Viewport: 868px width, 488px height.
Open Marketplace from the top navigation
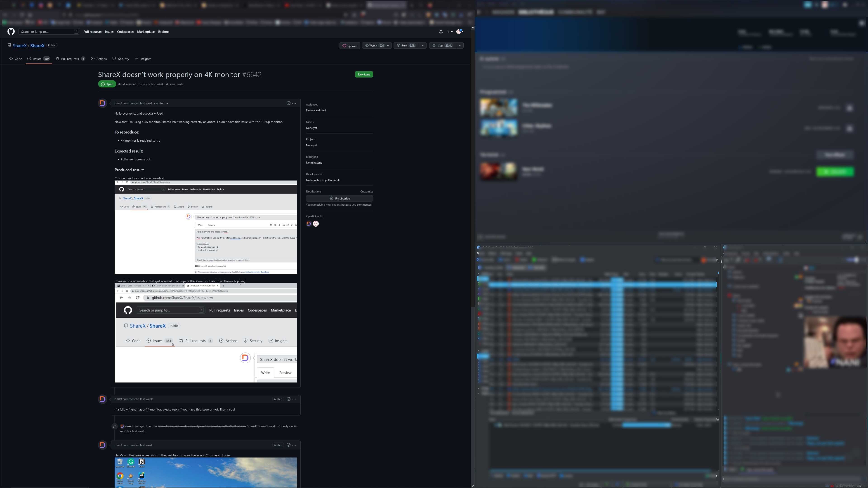coord(146,31)
